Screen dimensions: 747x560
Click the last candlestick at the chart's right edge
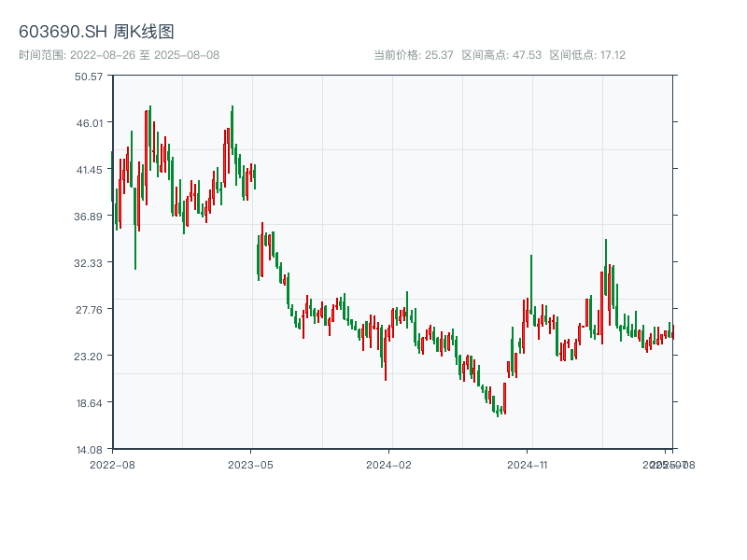point(672,331)
